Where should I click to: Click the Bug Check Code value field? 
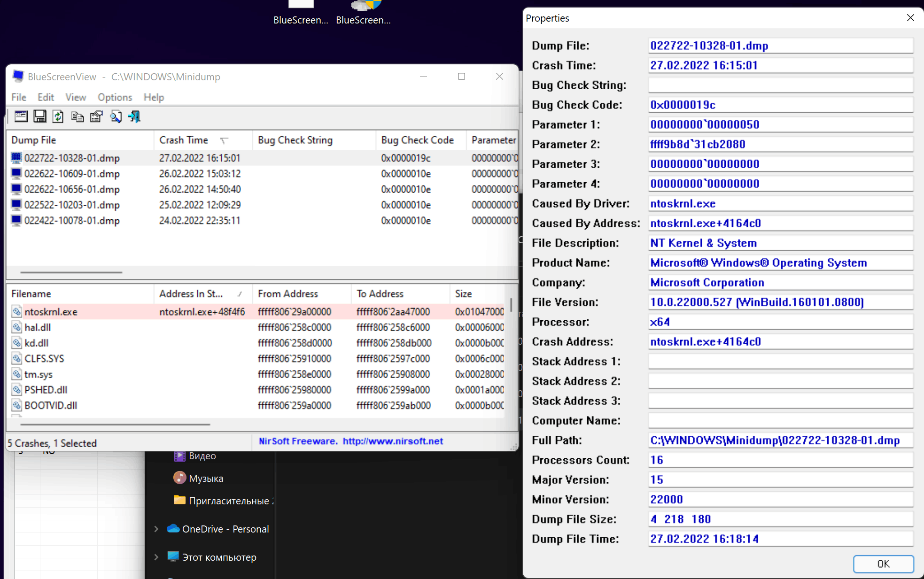pos(781,105)
